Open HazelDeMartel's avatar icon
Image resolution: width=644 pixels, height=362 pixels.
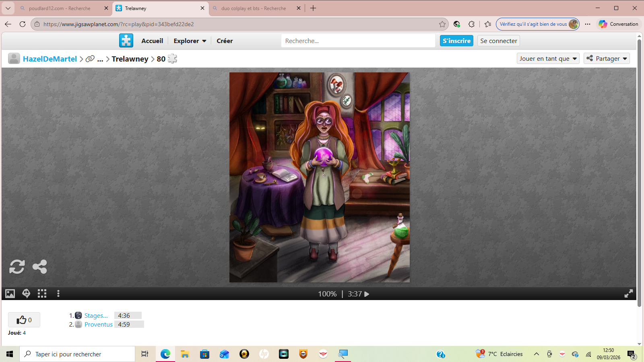pos(14,59)
